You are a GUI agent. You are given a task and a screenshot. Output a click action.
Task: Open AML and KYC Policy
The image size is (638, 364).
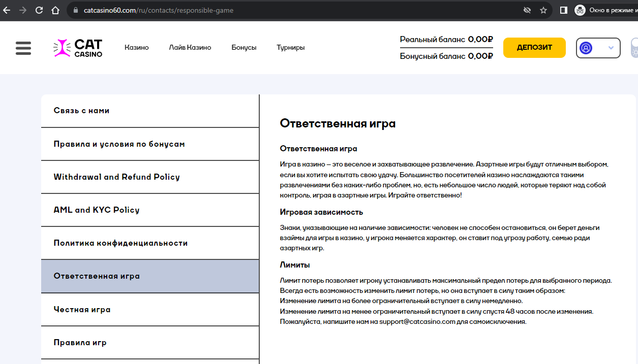click(x=150, y=210)
